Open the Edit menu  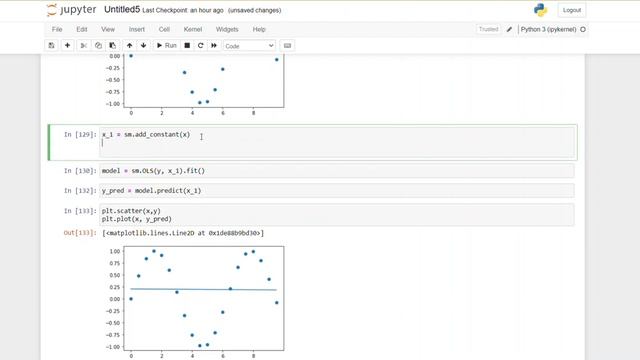pos(82,29)
